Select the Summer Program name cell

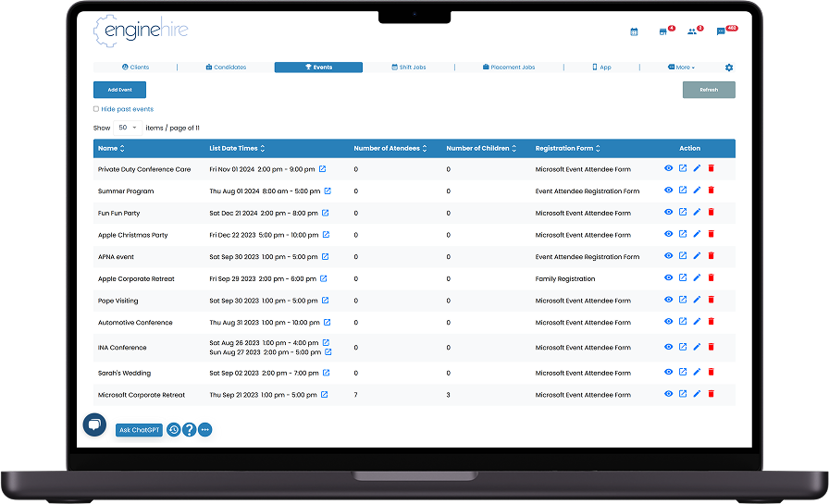(x=126, y=191)
